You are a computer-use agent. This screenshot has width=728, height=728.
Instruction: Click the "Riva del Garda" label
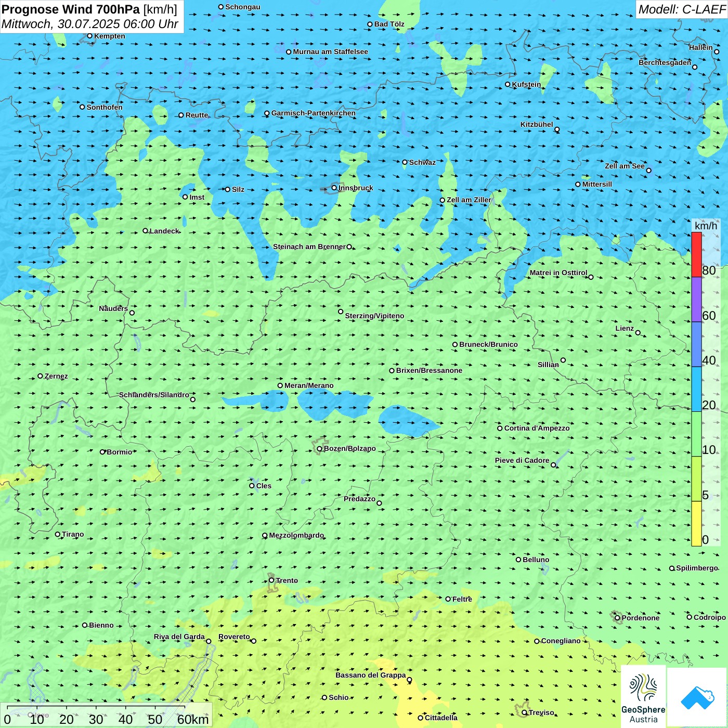(x=179, y=636)
